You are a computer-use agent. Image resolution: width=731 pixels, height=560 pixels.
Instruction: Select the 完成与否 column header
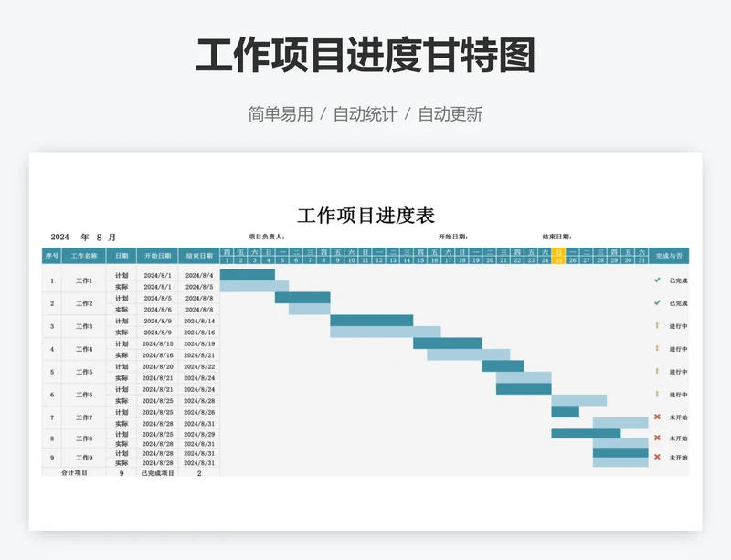[x=669, y=256]
